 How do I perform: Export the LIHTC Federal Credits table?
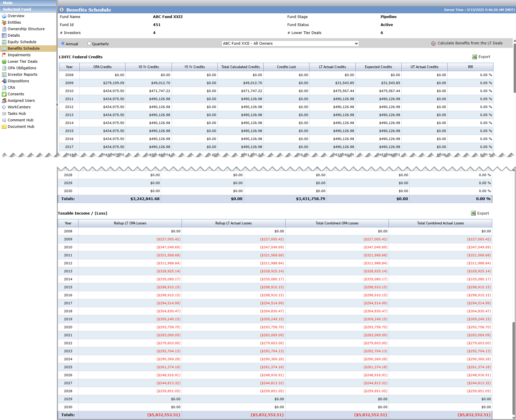coord(484,57)
